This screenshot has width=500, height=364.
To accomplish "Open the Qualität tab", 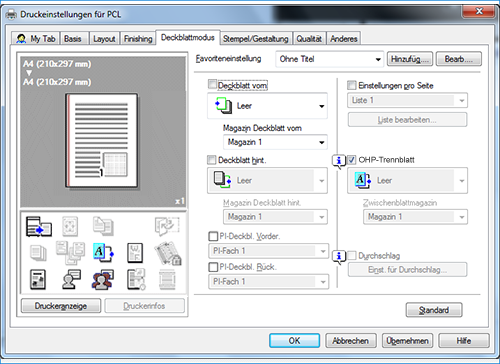I will click(x=309, y=39).
